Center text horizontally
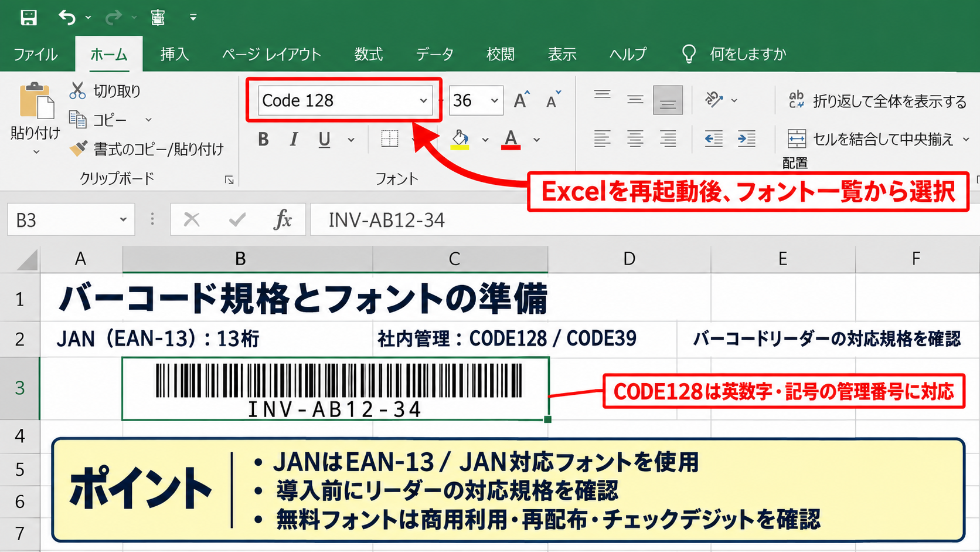 pyautogui.click(x=635, y=139)
